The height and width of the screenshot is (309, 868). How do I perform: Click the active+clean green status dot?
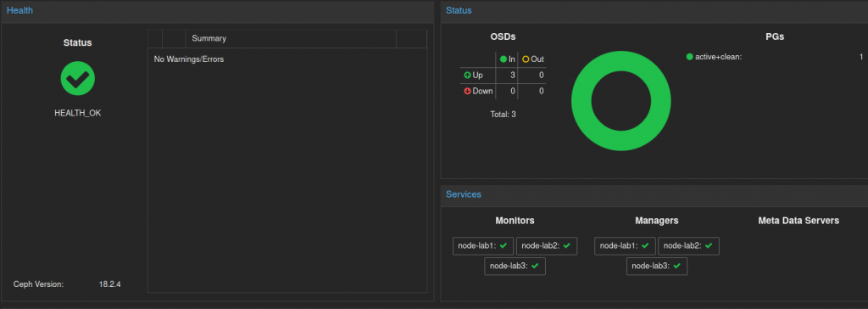pos(690,57)
